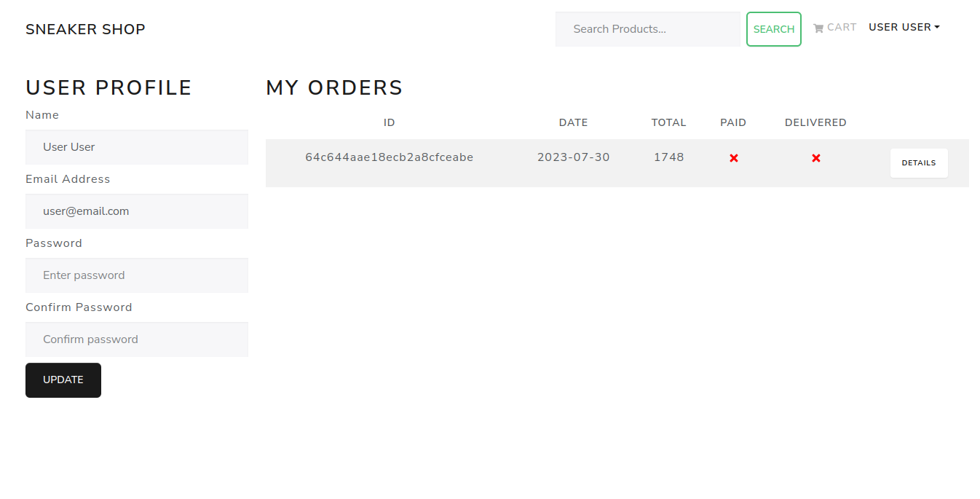Open the USER USER account dropdown
980x499 pixels.
(x=904, y=27)
